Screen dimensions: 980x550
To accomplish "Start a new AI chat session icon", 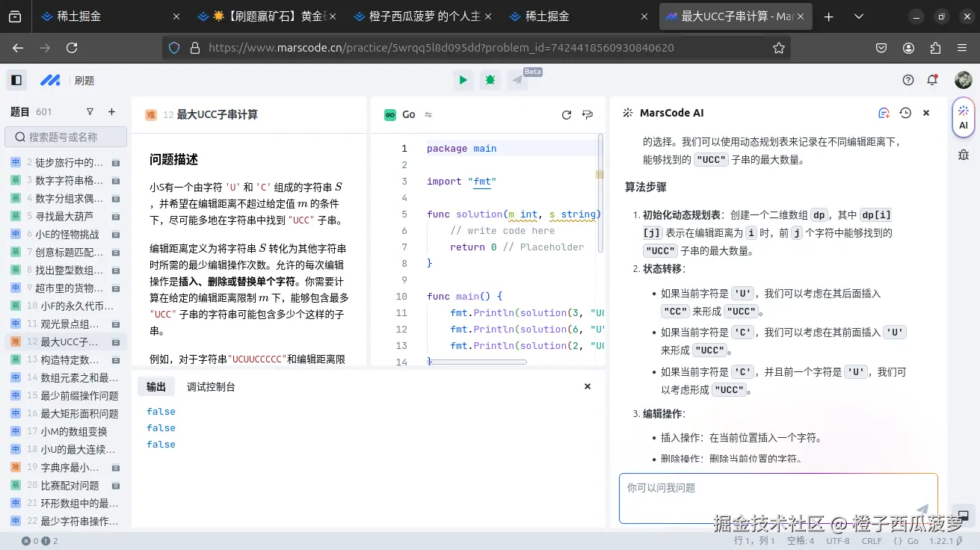I will coord(884,113).
